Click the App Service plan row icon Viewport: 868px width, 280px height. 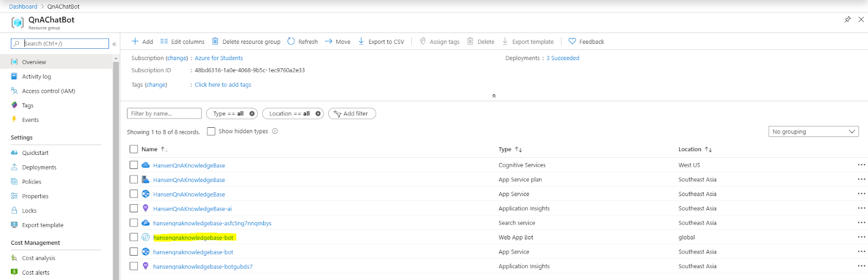[145, 179]
